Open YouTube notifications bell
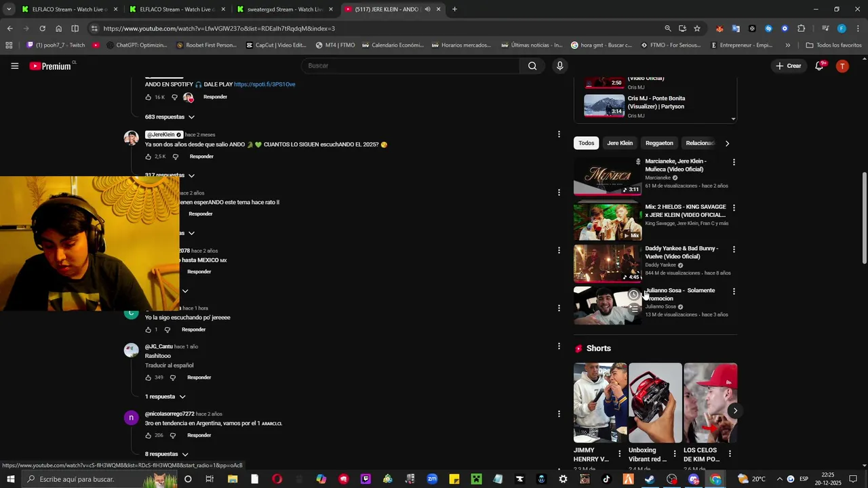 [x=819, y=66]
